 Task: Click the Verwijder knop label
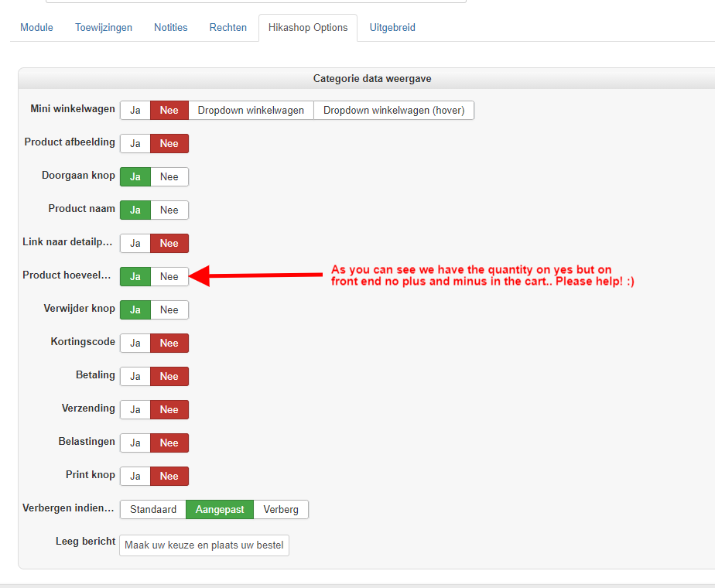pos(80,309)
